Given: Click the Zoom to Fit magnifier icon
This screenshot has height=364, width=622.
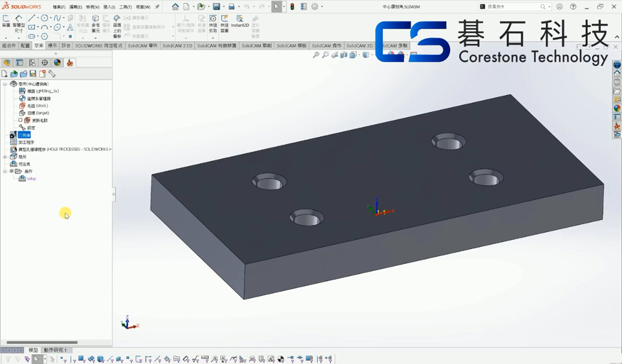Looking at the screenshot, I should tap(316, 56).
